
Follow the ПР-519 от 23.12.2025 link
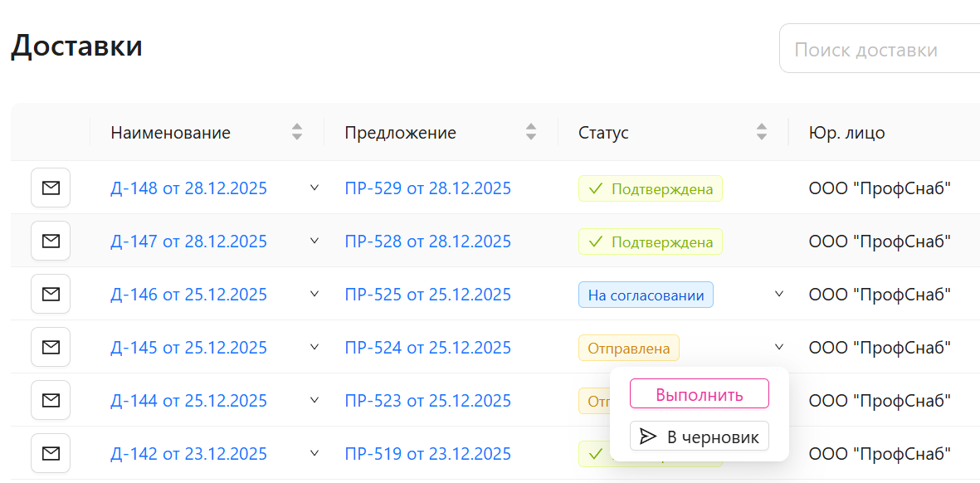coord(428,453)
